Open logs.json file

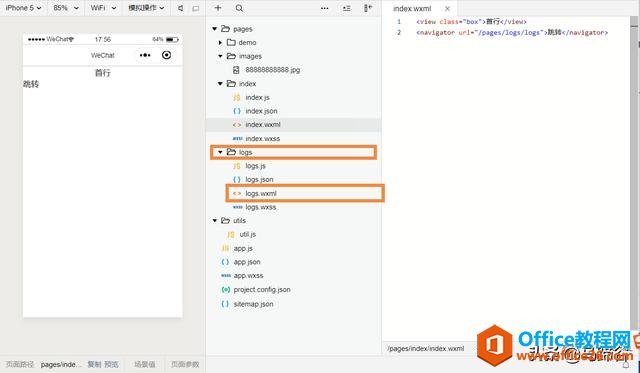(x=259, y=180)
